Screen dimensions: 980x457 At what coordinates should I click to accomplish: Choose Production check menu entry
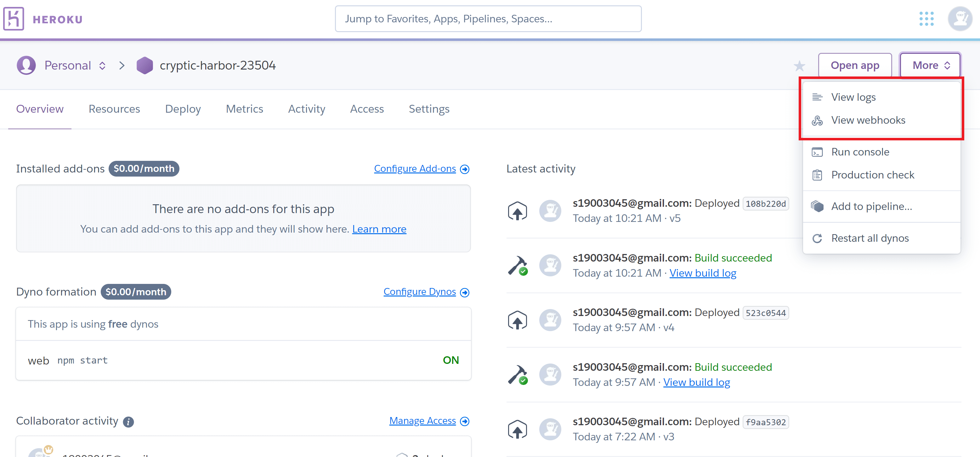(881, 175)
